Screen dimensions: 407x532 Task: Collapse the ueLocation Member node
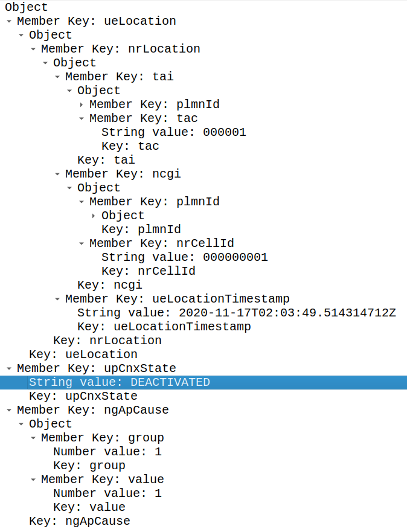(x=8, y=21)
